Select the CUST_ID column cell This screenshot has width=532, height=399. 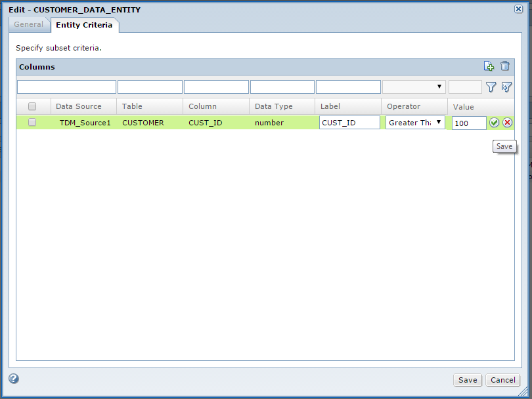[x=206, y=123]
